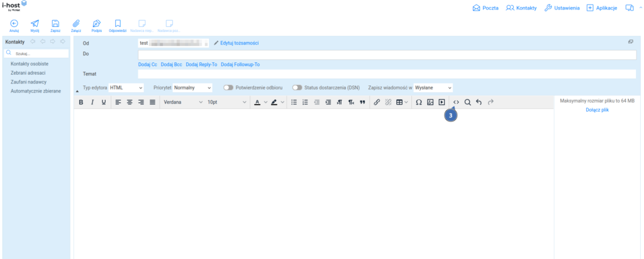Click the Dodaj Cc link
The width and height of the screenshot is (644, 259).
pyautogui.click(x=147, y=64)
